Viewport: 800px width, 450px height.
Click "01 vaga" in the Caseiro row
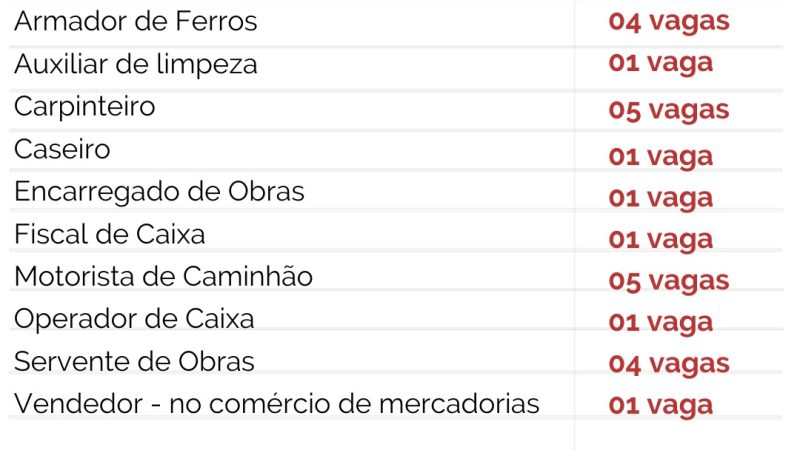pyautogui.click(x=660, y=156)
